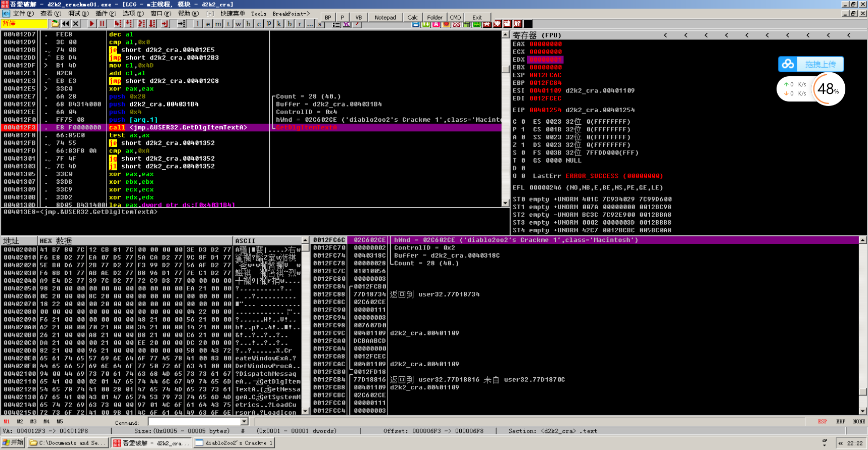Viewport: 868px width, 450px height.
Task: Click the Notepad button
Action: pos(385,17)
